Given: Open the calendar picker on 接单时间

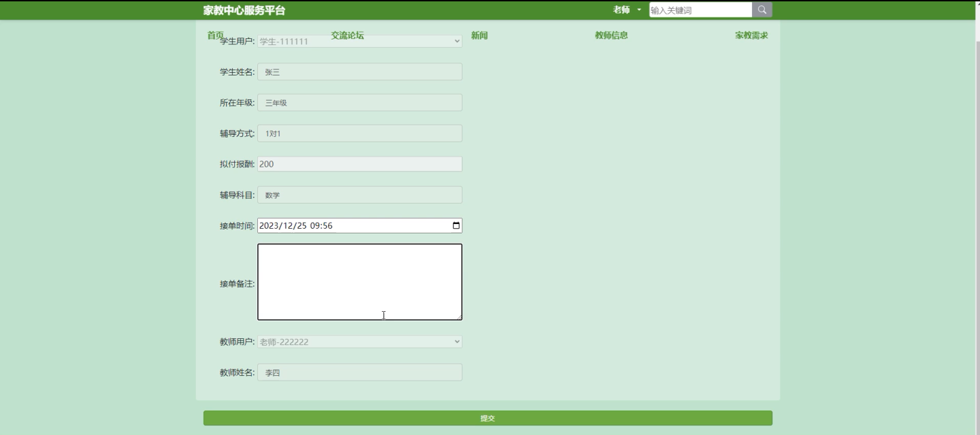Looking at the screenshot, I should pyautogui.click(x=456, y=225).
